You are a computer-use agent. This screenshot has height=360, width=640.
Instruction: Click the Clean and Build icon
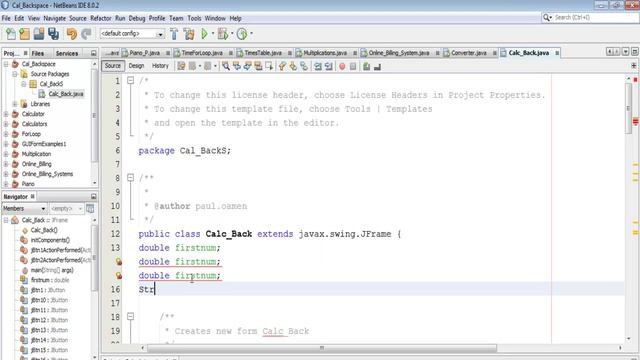(x=189, y=34)
